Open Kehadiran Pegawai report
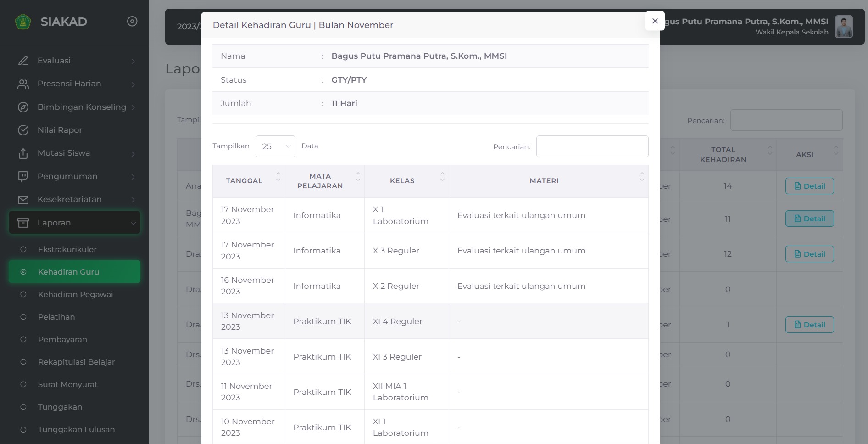Image resolution: width=868 pixels, height=444 pixels. tap(74, 294)
